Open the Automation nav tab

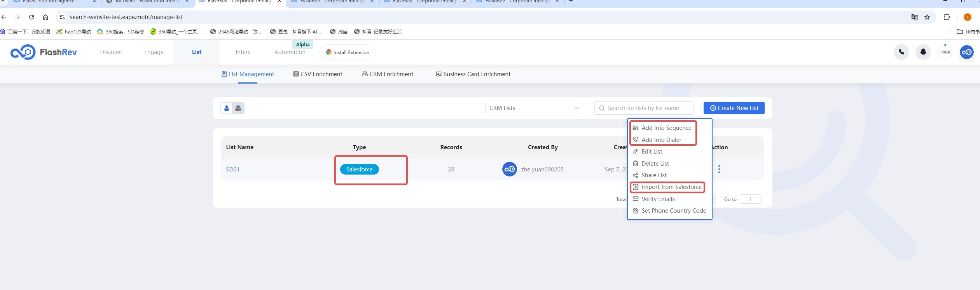[x=290, y=52]
